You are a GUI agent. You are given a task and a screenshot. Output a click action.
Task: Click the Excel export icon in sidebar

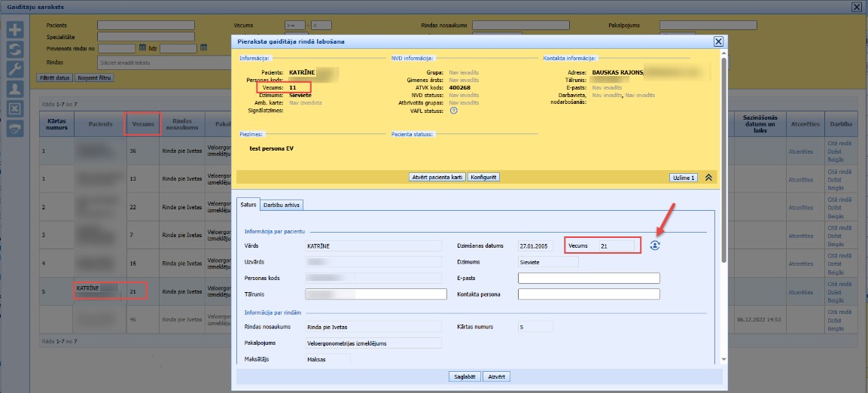pos(15,108)
